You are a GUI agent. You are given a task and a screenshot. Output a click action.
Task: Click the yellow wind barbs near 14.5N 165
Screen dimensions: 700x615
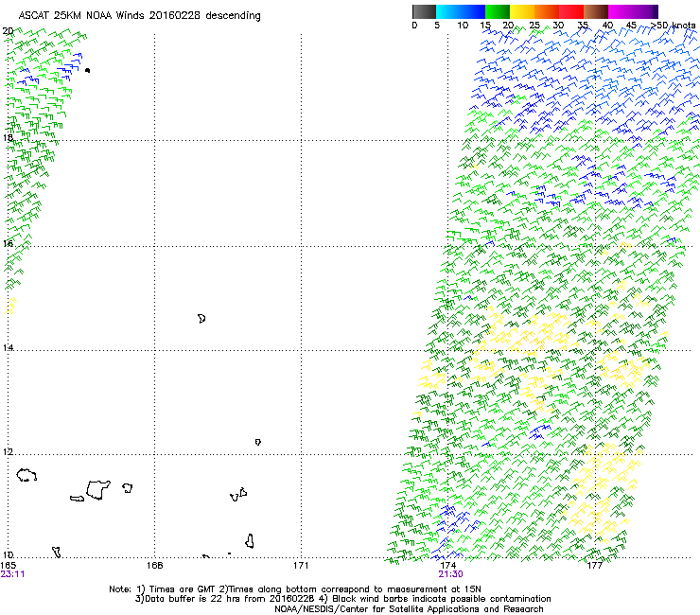pos(10,306)
